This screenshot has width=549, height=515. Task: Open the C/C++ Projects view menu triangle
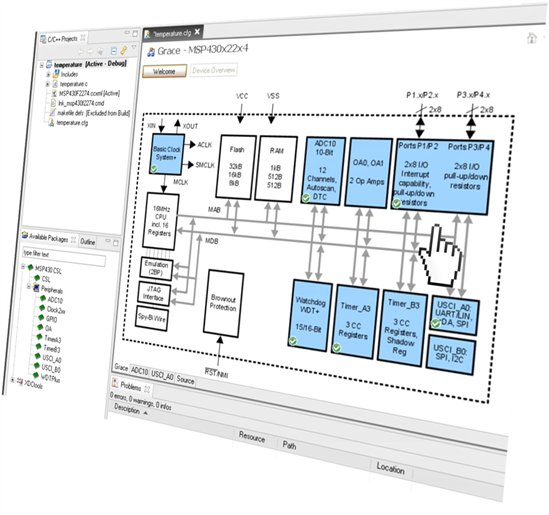pyautogui.click(x=134, y=47)
